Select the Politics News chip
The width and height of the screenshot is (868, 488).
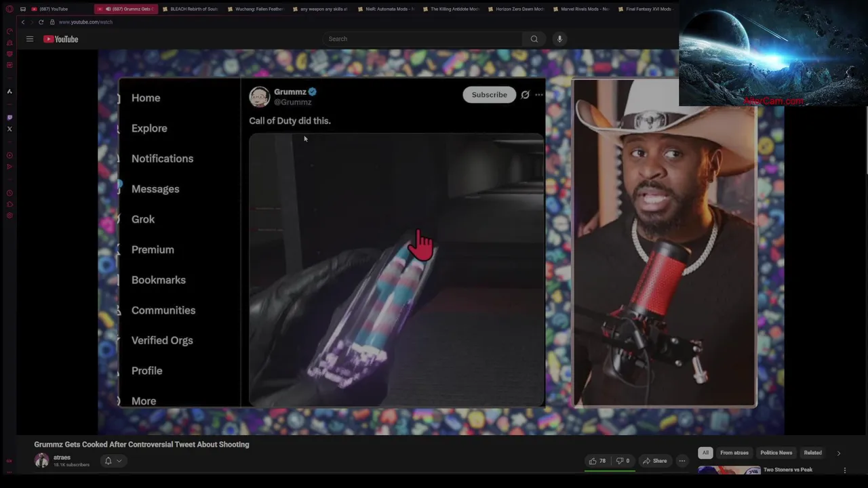(776, 453)
